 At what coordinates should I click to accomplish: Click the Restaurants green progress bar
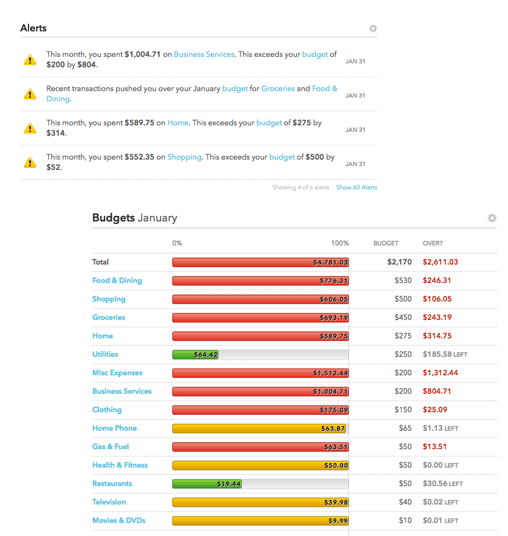tap(207, 484)
